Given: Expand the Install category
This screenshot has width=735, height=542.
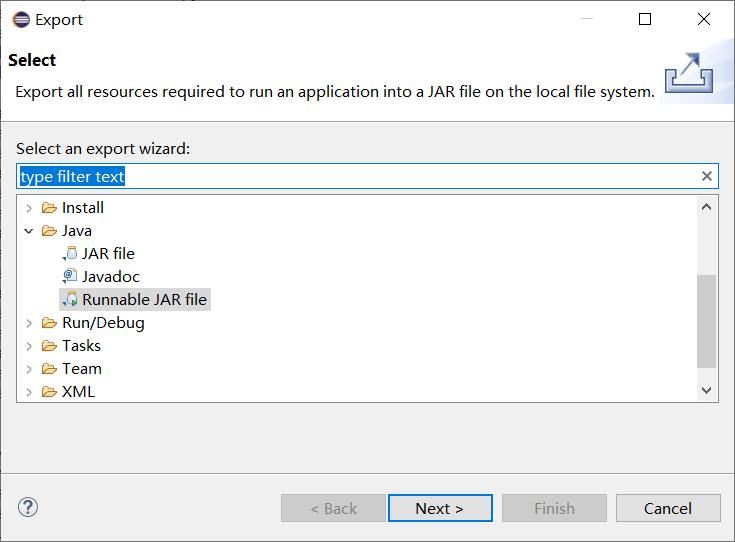Looking at the screenshot, I should point(29,208).
